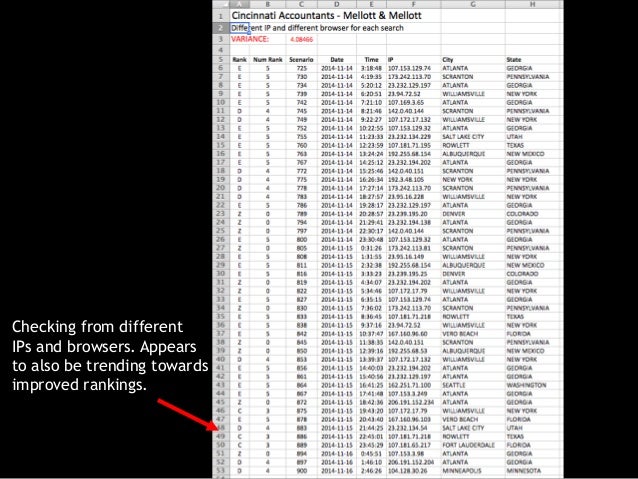Click the "Num Rank" heading cell

(x=267, y=59)
